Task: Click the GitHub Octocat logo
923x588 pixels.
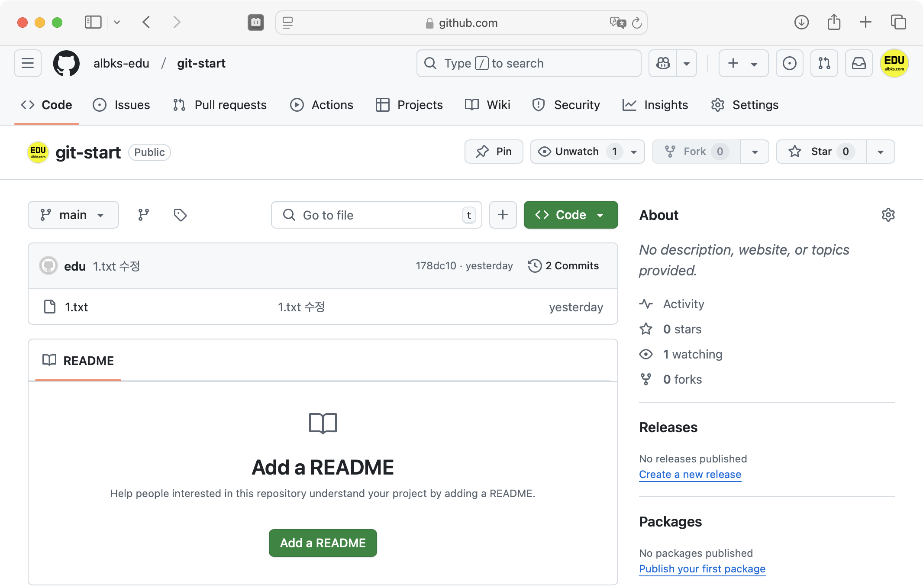Action: tap(66, 63)
